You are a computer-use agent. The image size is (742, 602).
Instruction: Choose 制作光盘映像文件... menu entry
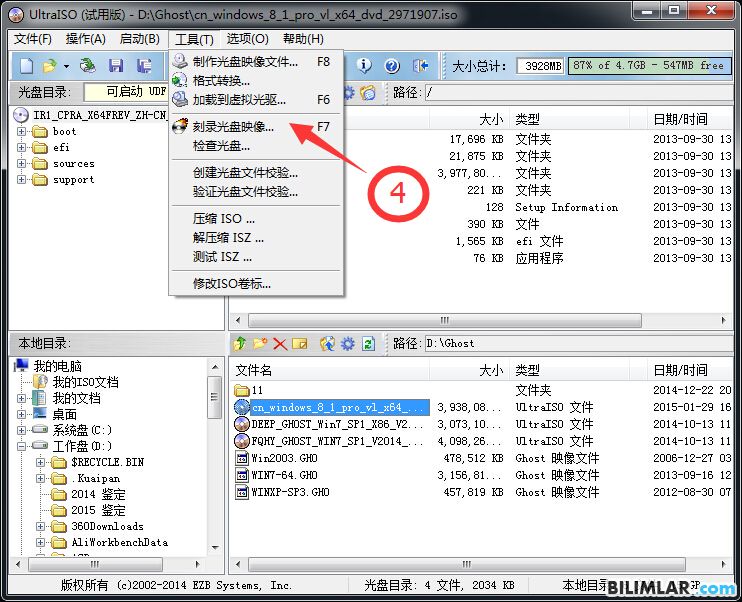click(256, 62)
